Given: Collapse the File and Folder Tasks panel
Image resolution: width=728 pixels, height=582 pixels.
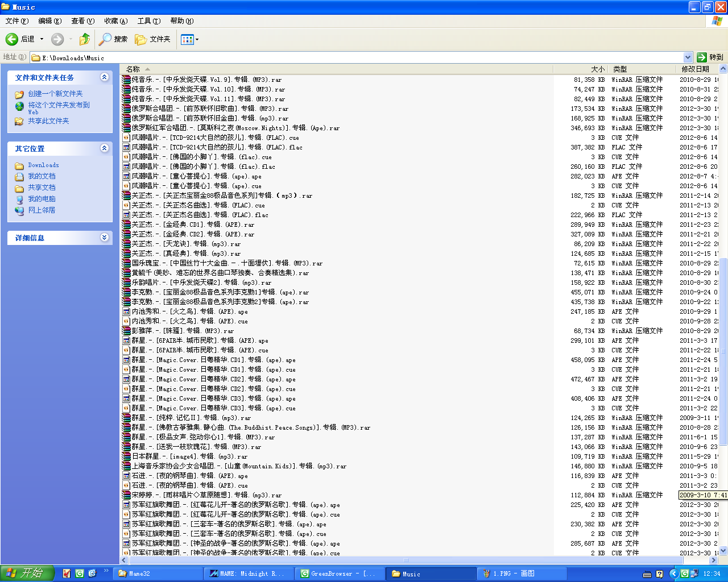Looking at the screenshot, I should pyautogui.click(x=104, y=77).
